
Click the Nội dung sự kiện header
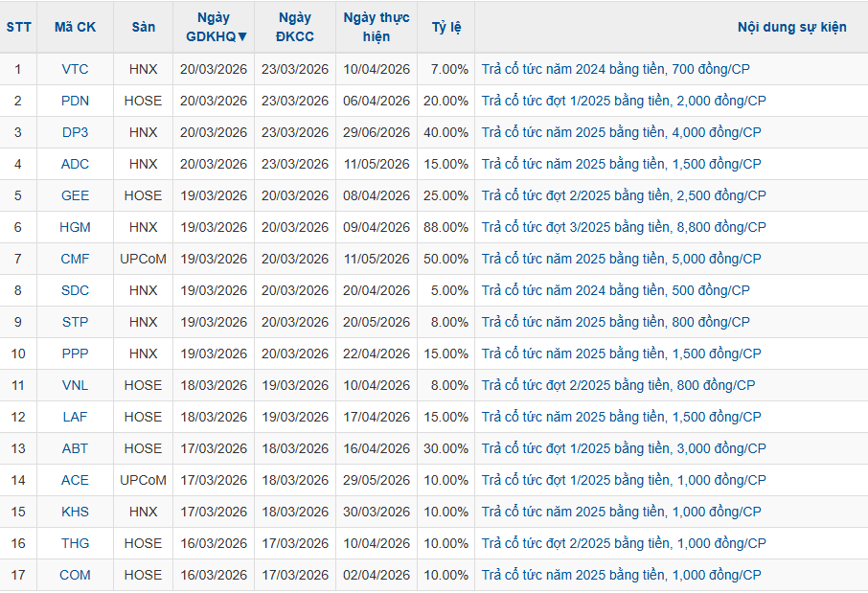click(791, 27)
